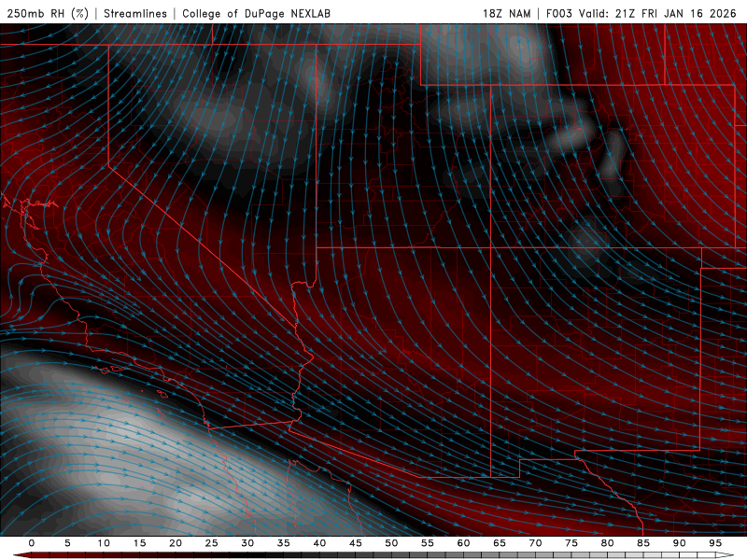The width and height of the screenshot is (747, 560).
Task: Click the "65" color bar label
Action: [x=500, y=543]
